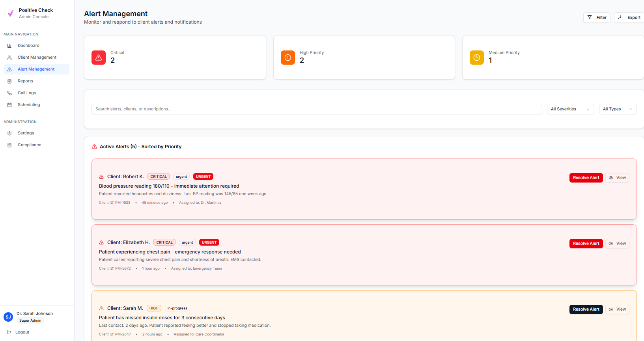Viewport: 644px width, 341px height.
Task: Click the Positive Check logo checkmark icon
Action: click(x=11, y=13)
